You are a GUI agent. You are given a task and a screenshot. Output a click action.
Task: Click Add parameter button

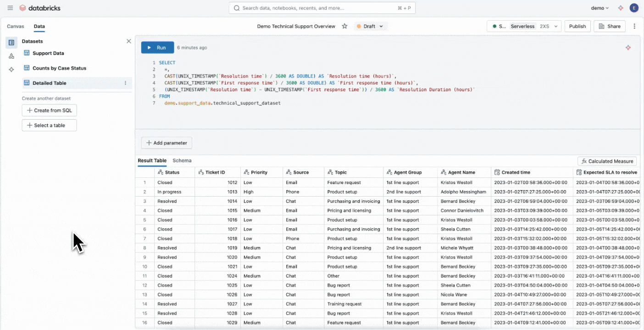tap(167, 143)
